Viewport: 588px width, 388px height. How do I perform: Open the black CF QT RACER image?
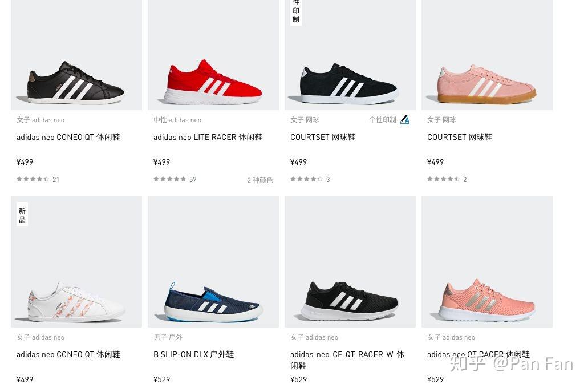(x=350, y=262)
